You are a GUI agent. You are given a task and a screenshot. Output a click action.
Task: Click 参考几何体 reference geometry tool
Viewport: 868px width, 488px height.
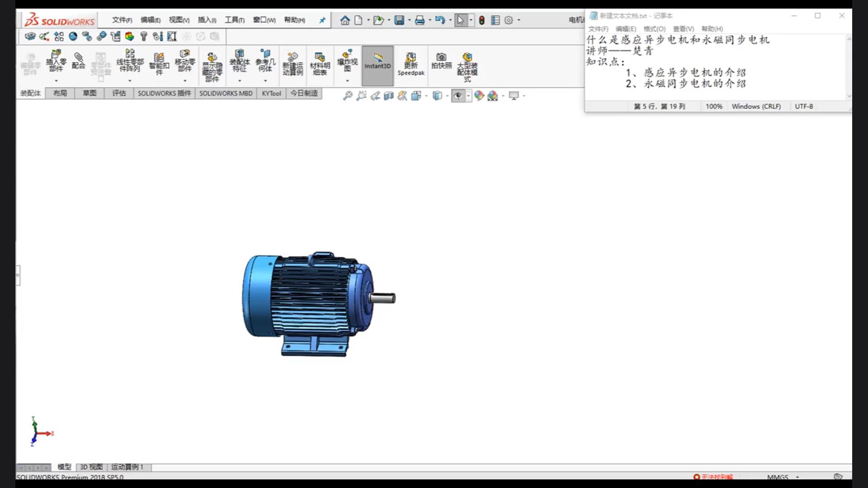tap(265, 61)
